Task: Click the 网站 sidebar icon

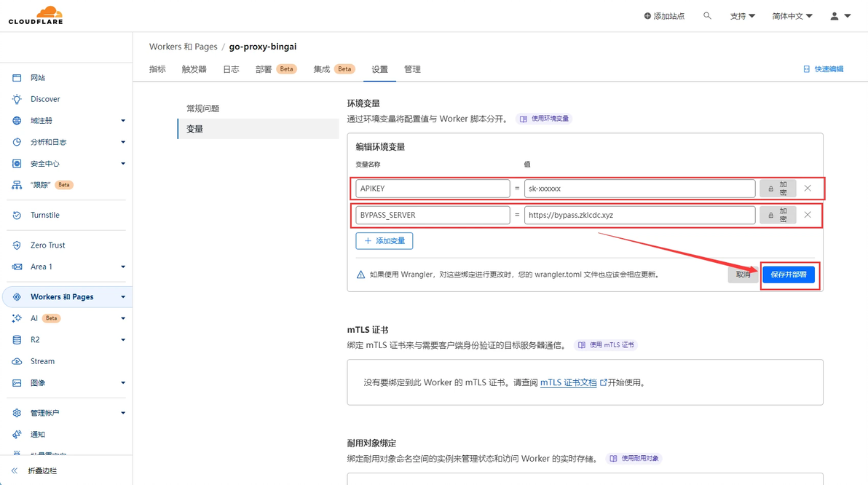Action: [x=17, y=77]
